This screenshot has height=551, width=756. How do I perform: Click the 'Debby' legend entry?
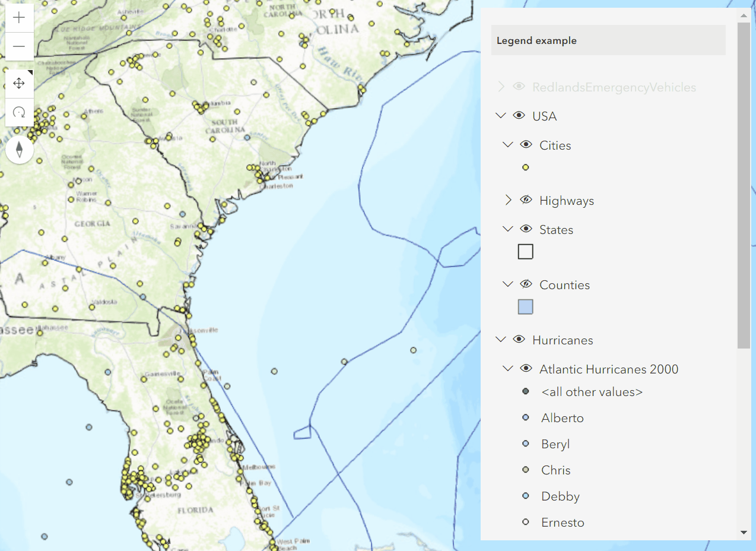tap(560, 497)
